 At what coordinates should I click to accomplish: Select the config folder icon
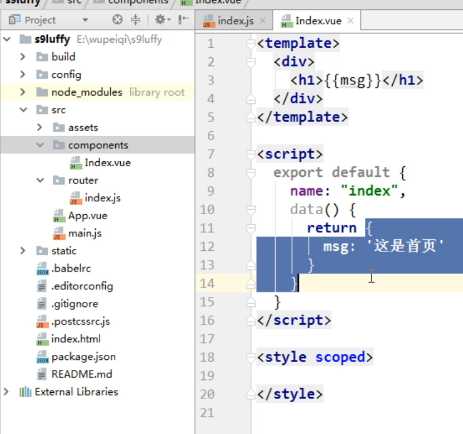tap(42, 75)
